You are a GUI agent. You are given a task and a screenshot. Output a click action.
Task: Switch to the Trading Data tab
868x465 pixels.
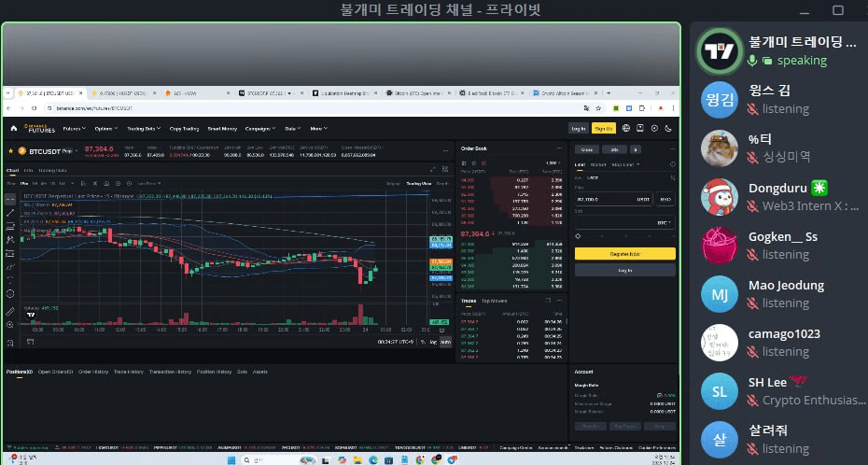click(x=52, y=171)
